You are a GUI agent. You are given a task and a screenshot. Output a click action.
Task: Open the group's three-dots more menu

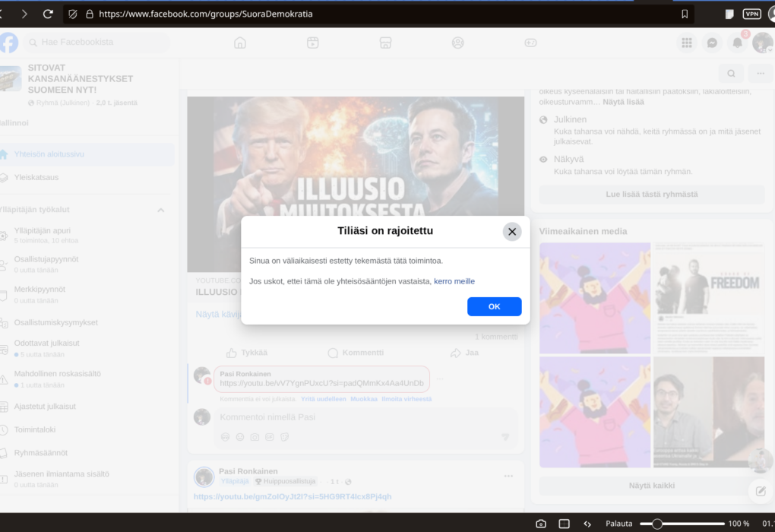760,73
